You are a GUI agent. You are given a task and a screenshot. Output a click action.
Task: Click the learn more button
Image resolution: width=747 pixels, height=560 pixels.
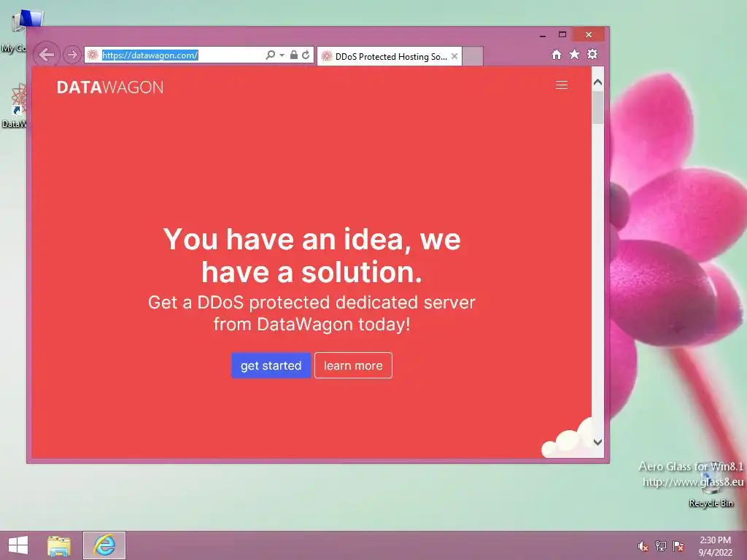click(x=354, y=365)
